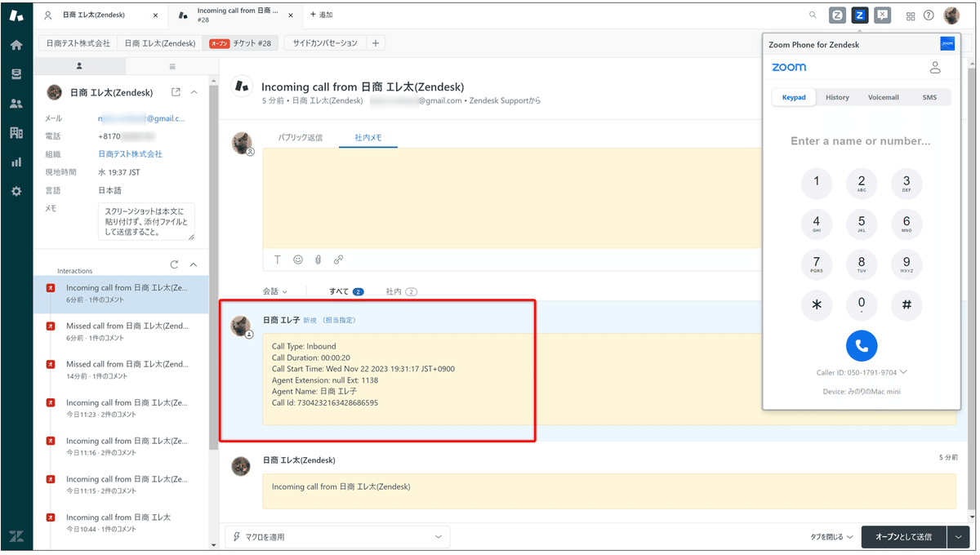980x555 pixels.
Task: Click the gray X app icon in top bar
Action: 882,15
